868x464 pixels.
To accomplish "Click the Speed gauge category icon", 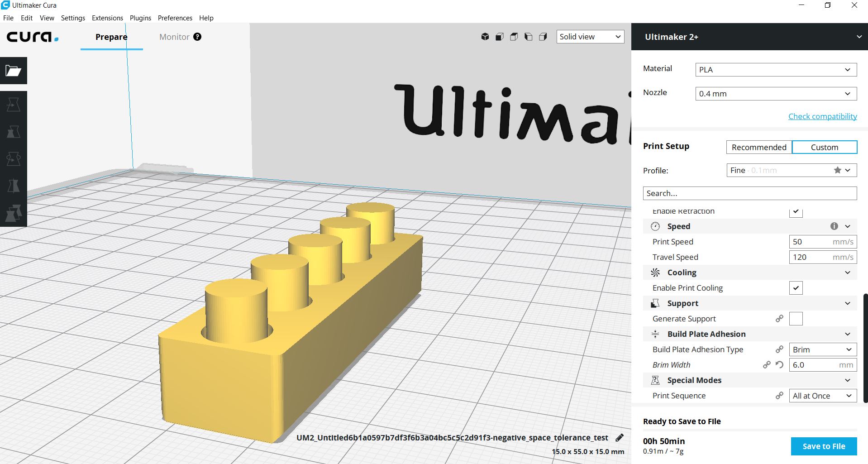I will (x=655, y=226).
